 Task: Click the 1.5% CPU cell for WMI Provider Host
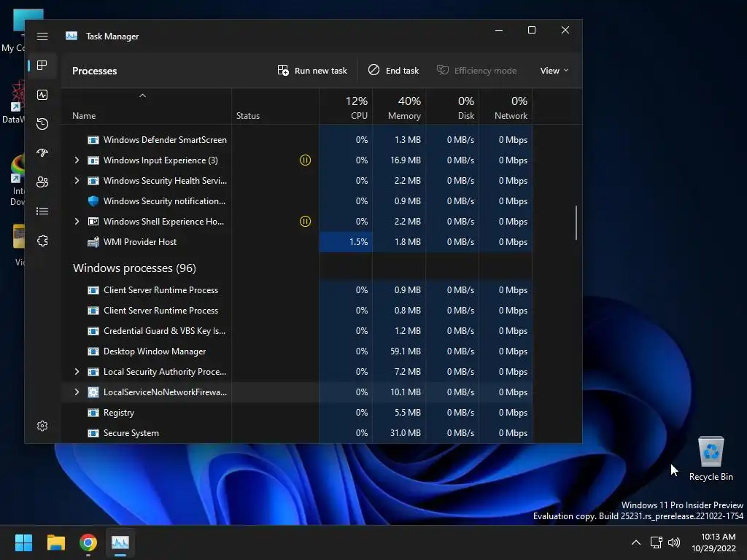tap(346, 242)
